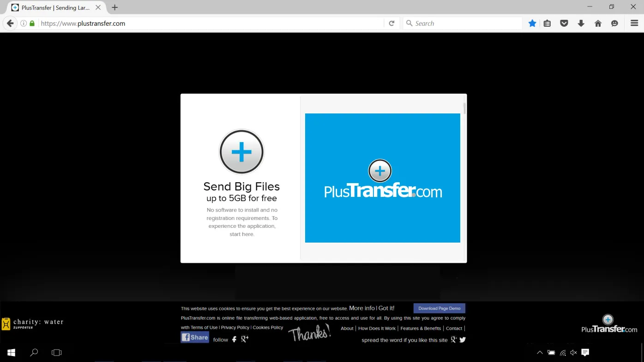Image resolution: width=644 pixels, height=362 pixels.
Task: Click the Downloads arrow in the toolbar
Action: [x=581, y=23]
